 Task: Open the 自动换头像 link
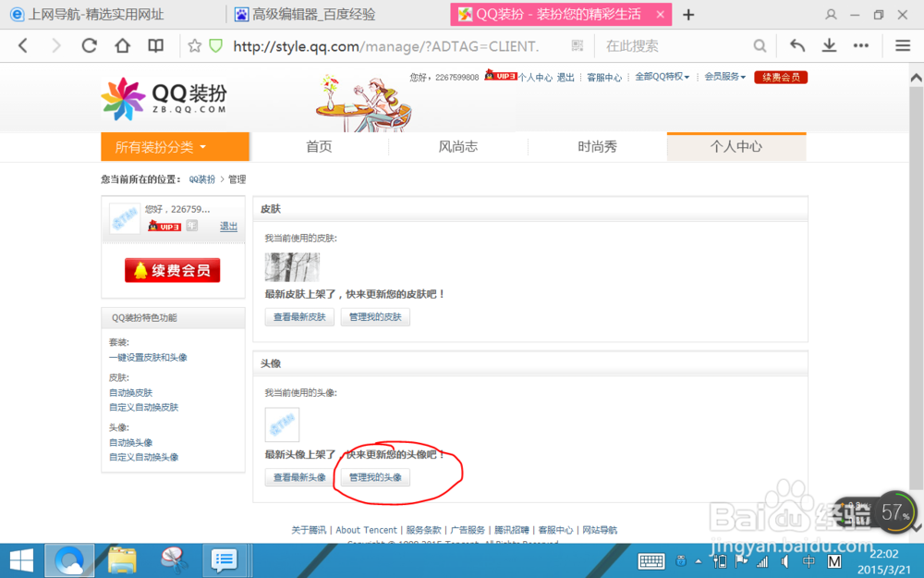point(131,442)
